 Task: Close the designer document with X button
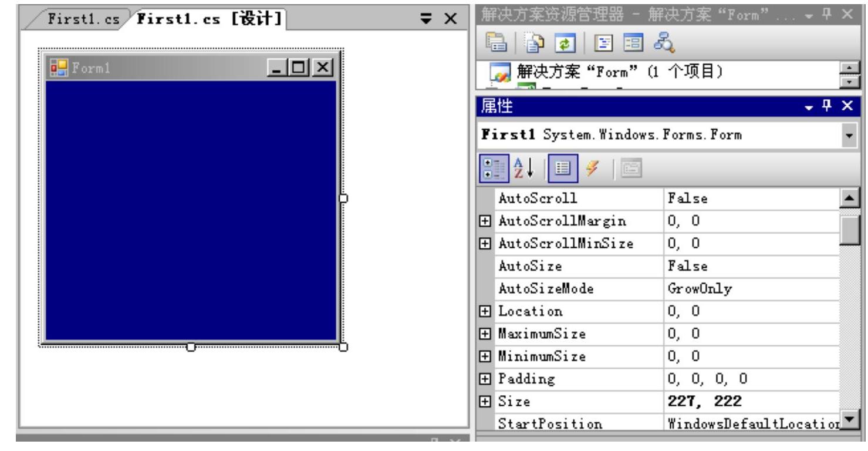tap(450, 19)
